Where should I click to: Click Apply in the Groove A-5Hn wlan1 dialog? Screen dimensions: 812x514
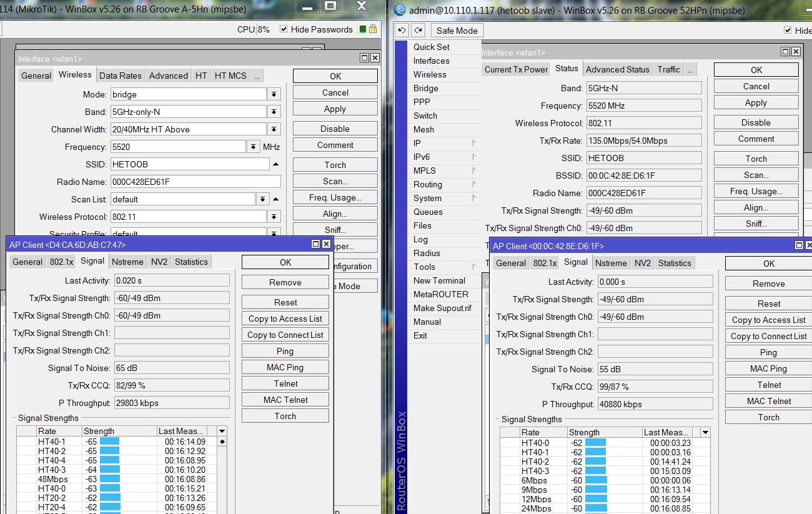click(x=335, y=109)
